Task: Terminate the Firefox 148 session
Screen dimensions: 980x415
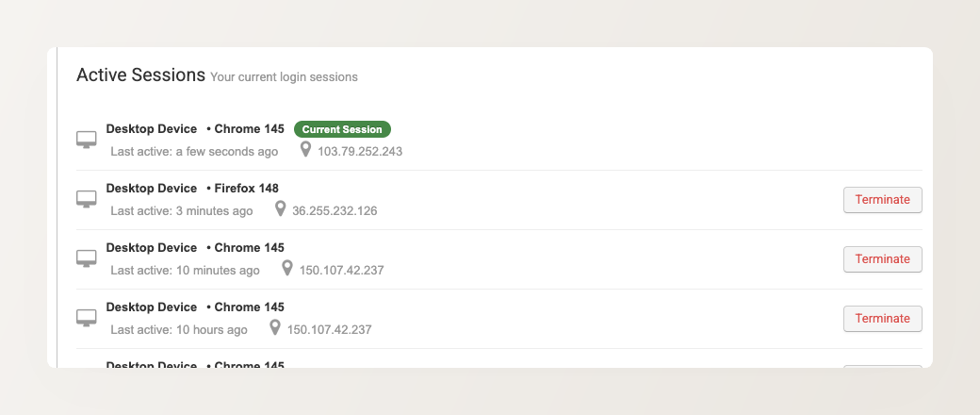Action: (x=882, y=200)
